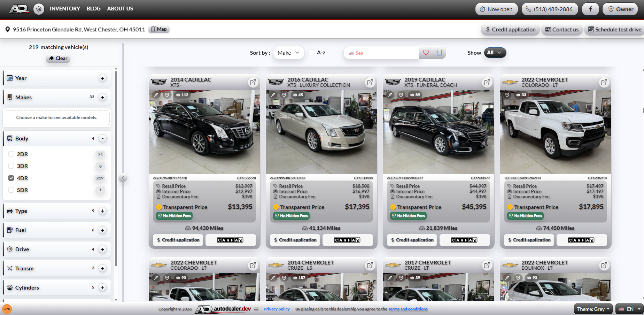The width and height of the screenshot is (644, 315).
Task: Collapse the Body filter section
Action: coord(102,138)
